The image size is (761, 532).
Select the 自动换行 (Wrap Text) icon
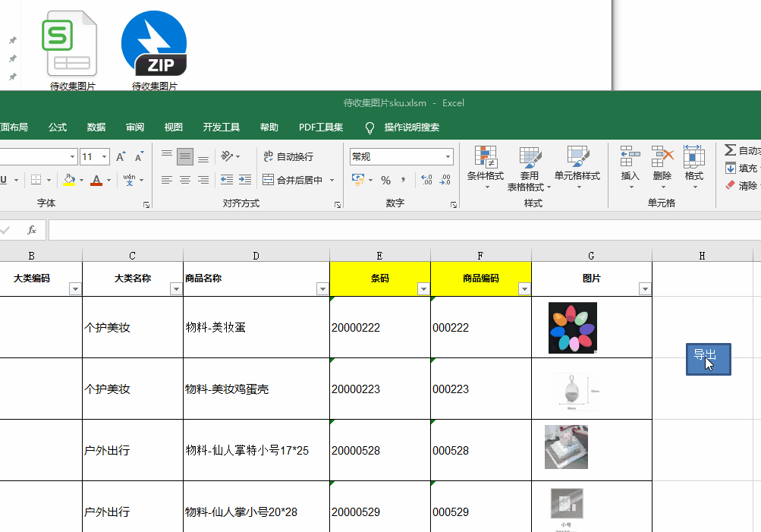(x=269, y=158)
